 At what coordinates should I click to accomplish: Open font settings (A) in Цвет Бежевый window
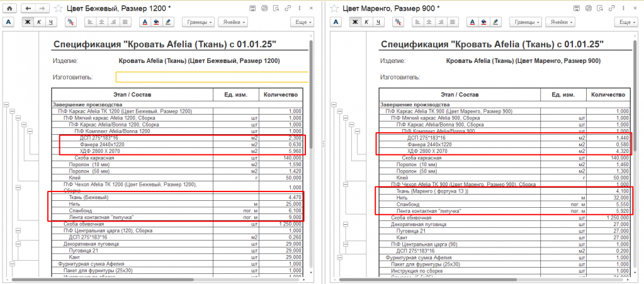[9, 22]
